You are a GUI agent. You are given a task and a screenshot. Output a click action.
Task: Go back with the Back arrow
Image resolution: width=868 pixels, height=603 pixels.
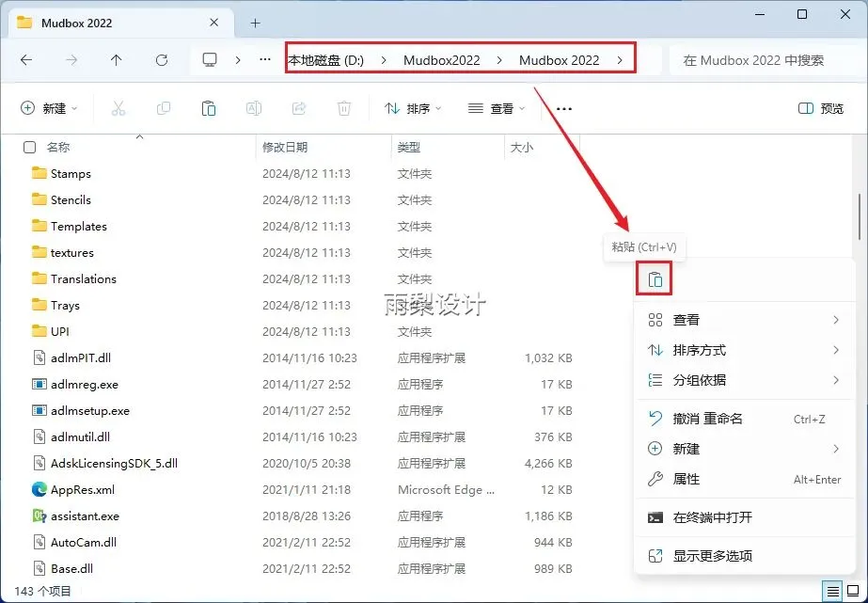(26, 60)
